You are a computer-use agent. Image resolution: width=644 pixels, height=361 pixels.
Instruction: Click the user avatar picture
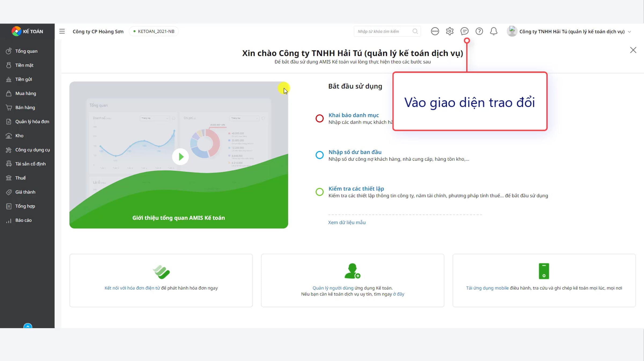(512, 31)
